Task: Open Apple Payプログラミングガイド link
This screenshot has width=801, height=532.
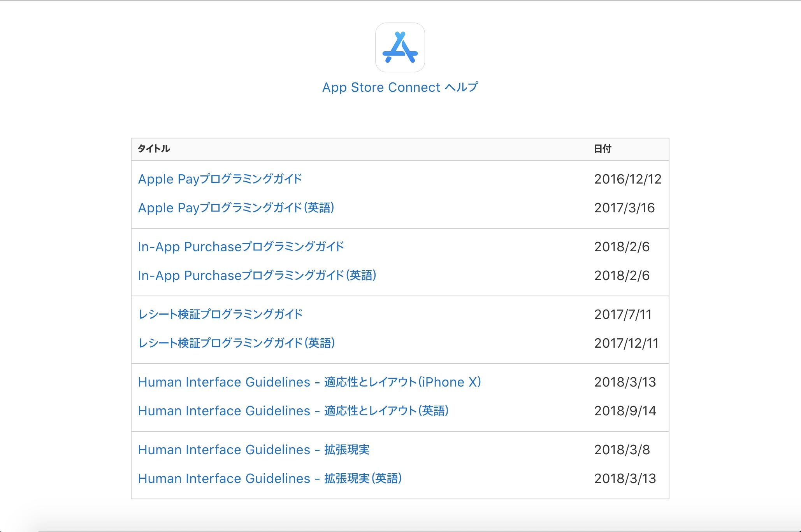Action: [x=220, y=179]
